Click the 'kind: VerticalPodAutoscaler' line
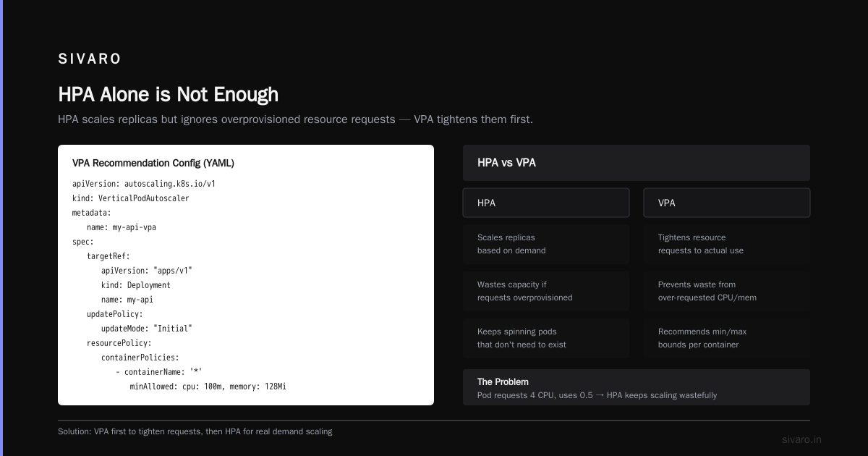Viewport: 868px width, 456px height. (131, 198)
